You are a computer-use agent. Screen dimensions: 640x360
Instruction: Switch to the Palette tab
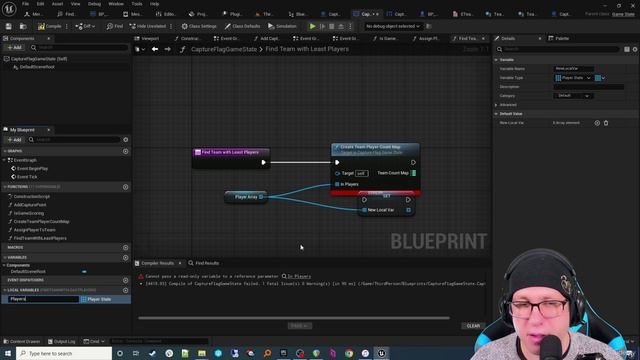pyautogui.click(x=559, y=38)
